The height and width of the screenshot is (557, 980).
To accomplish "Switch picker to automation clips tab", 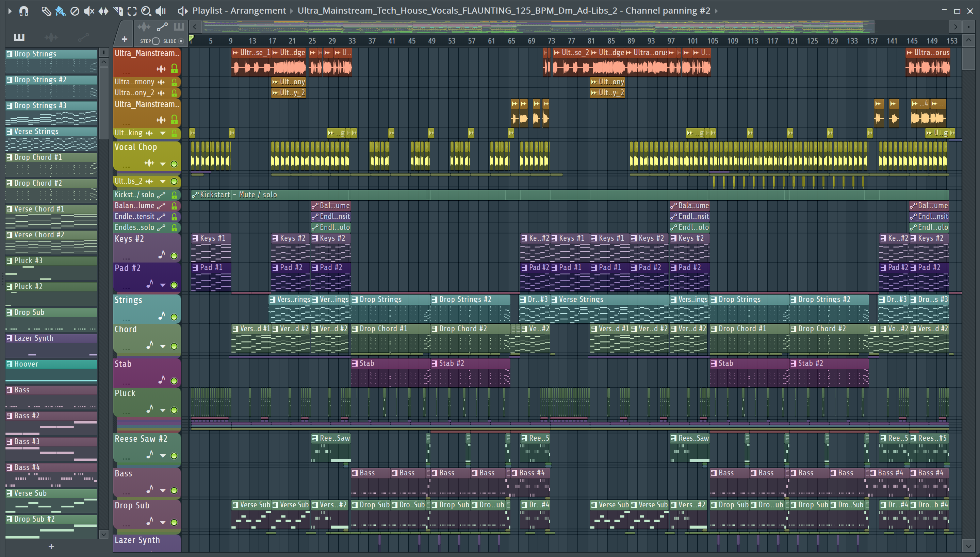I will (83, 37).
